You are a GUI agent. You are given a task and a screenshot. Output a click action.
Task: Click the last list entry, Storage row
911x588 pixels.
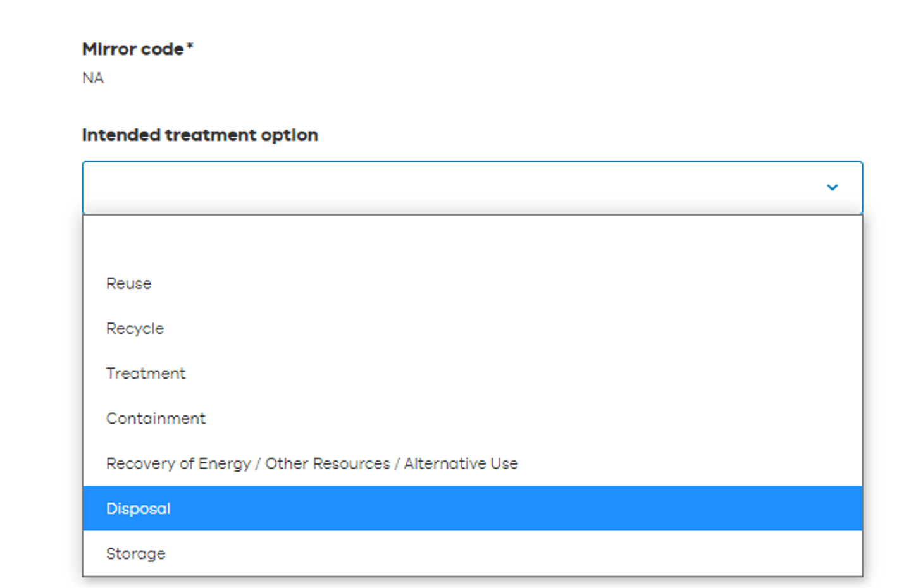click(x=472, y=554)
